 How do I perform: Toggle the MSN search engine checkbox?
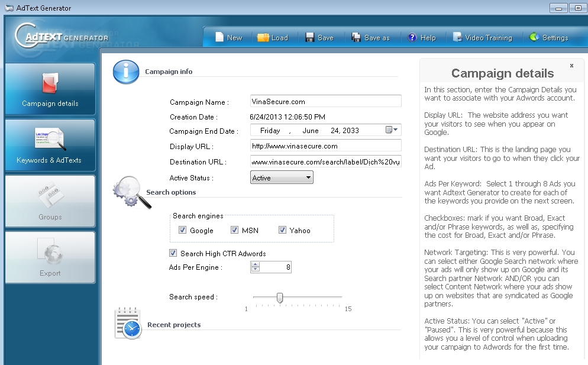[234, 230]
